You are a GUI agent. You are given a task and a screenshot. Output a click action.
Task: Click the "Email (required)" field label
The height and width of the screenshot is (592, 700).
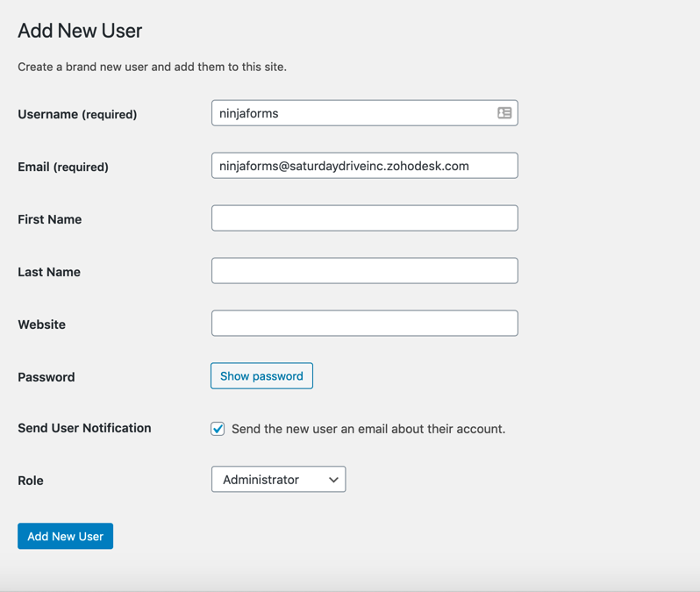tap(63, 167)
